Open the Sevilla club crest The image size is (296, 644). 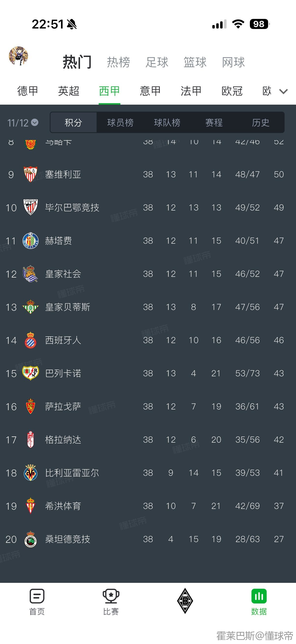[x=30, y=174]
